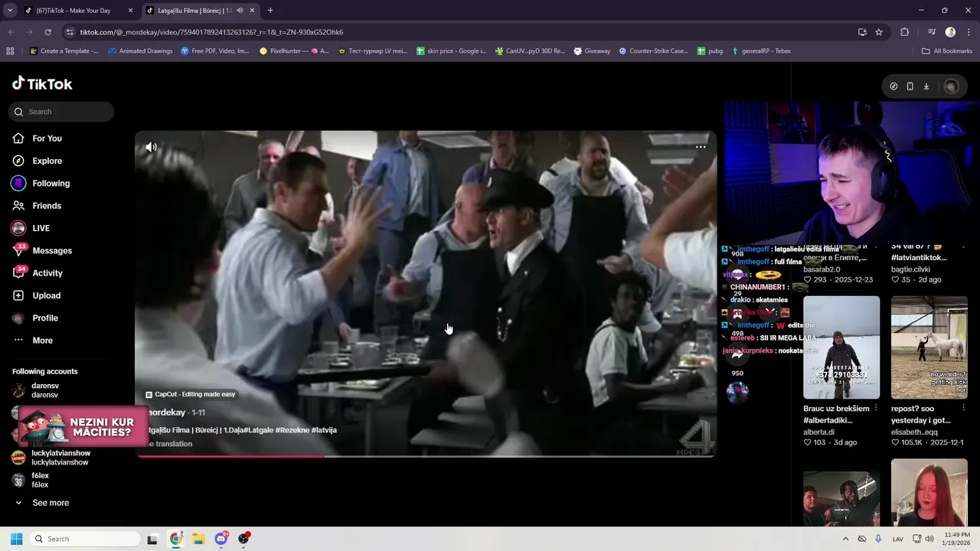Open the video three-dots options menu

701,147
